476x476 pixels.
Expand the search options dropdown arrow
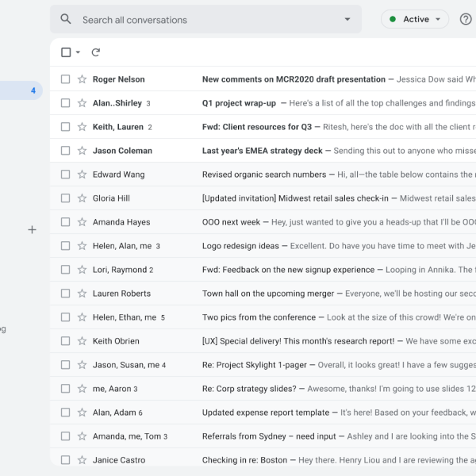coord(347,19)
